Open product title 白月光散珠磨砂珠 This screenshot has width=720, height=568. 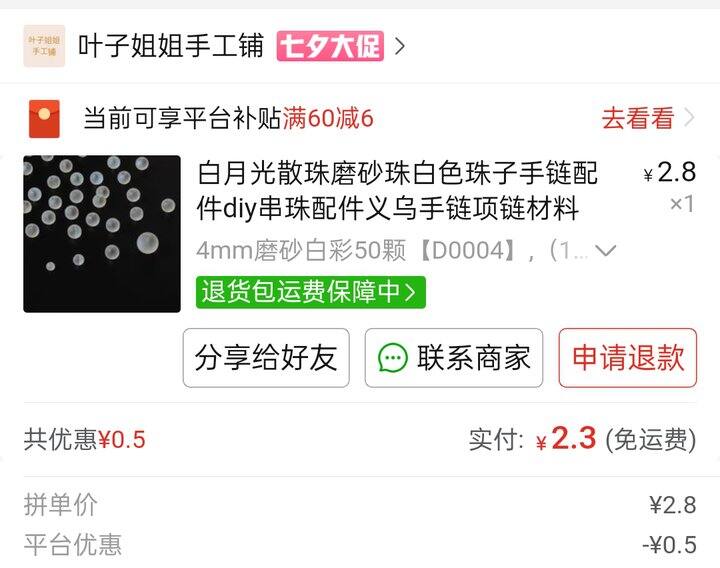tap(397, 190)
